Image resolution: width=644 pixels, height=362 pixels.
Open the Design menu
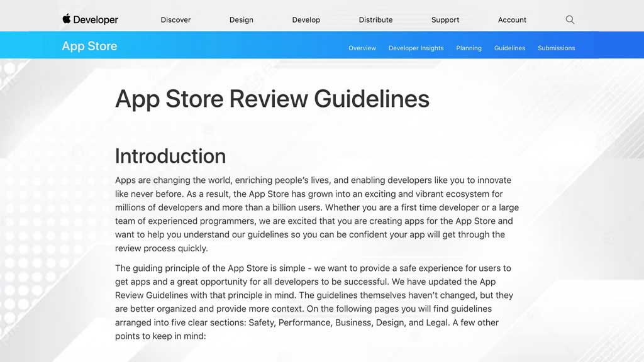pos(241,19)
